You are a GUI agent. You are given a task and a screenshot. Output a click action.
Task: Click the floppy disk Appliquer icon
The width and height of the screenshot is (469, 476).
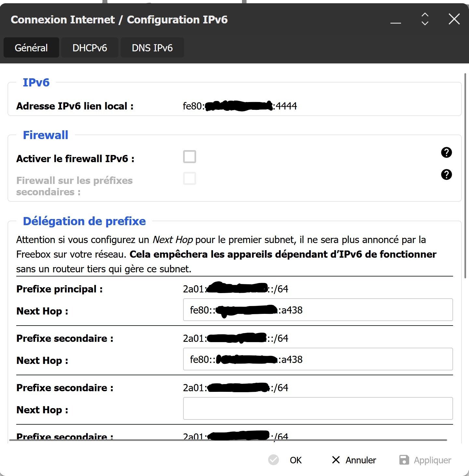click(404, 460)
